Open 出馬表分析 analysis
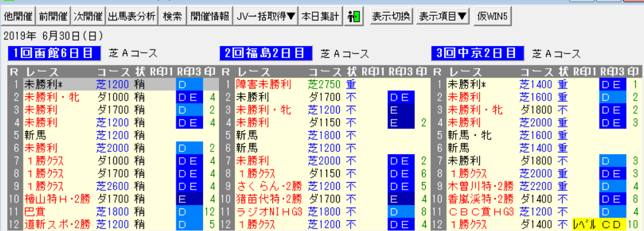Viewport: 644px width, 231px height. click(x=132, y=17)
